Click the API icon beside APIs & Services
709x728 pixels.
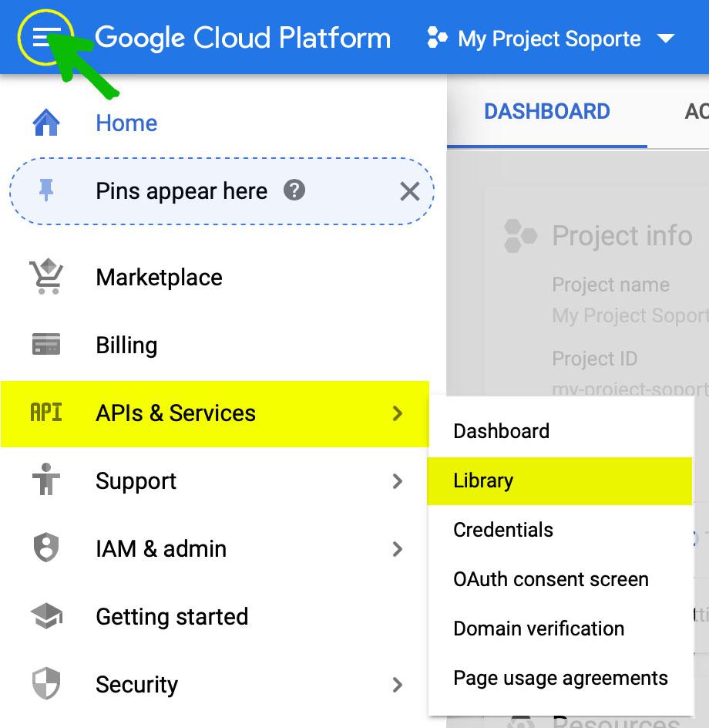(46, 413)
